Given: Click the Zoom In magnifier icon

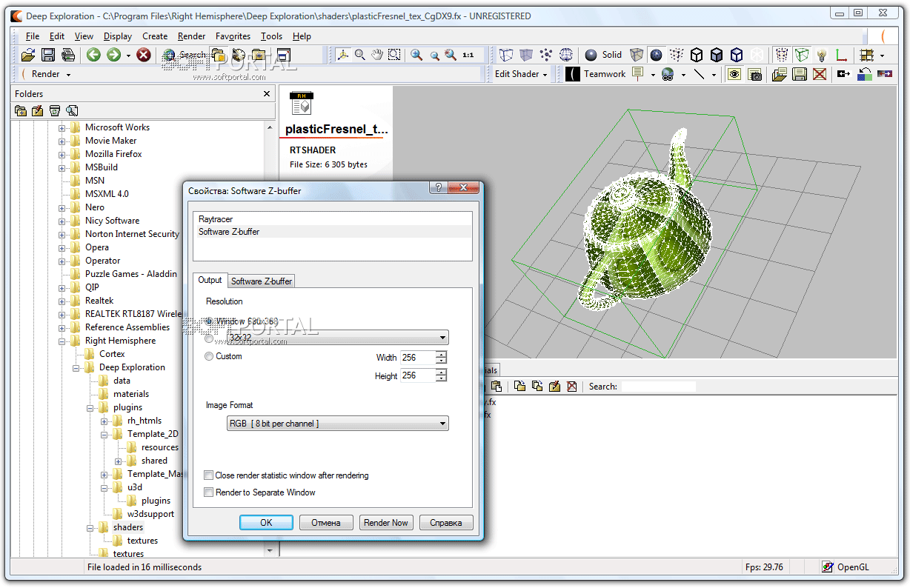Looking at the screenshot, I should 416,55.
